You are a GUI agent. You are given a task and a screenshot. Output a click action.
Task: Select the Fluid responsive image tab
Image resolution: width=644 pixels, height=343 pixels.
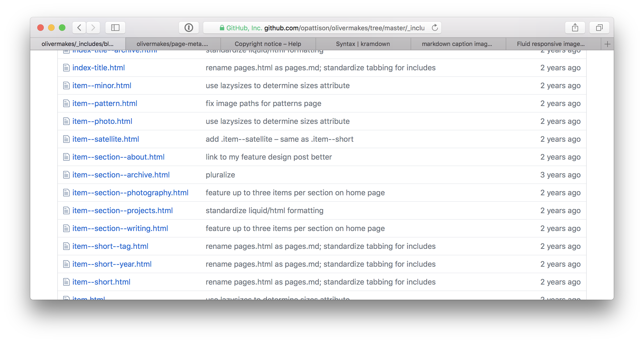(x=551, y=44)
